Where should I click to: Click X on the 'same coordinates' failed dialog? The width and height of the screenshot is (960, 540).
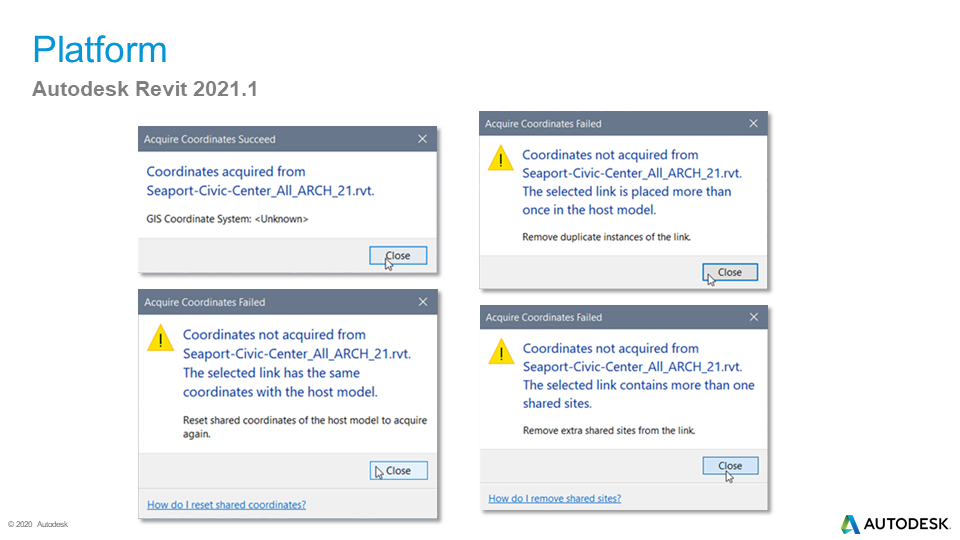pos(423,302)
